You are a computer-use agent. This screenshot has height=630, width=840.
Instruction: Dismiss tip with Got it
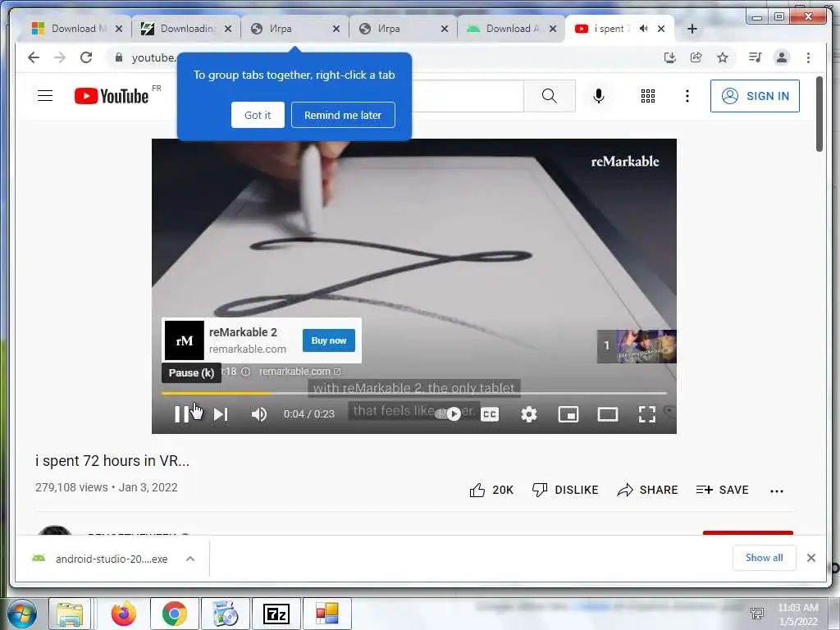click(258, 115)
